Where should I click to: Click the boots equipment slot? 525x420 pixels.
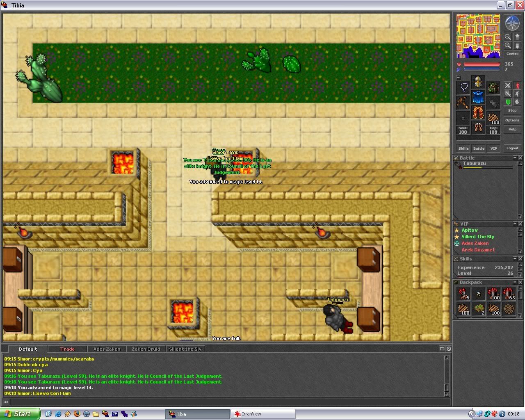(478, 127)
